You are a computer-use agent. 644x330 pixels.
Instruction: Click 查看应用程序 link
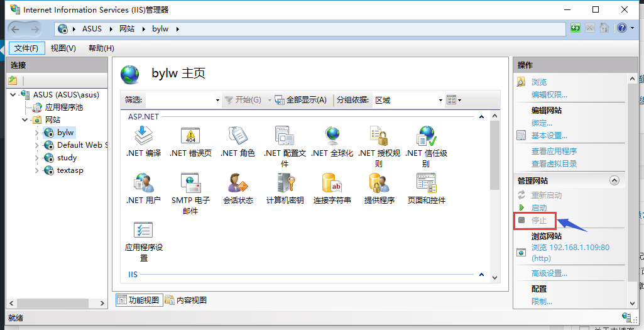point(554,151)
